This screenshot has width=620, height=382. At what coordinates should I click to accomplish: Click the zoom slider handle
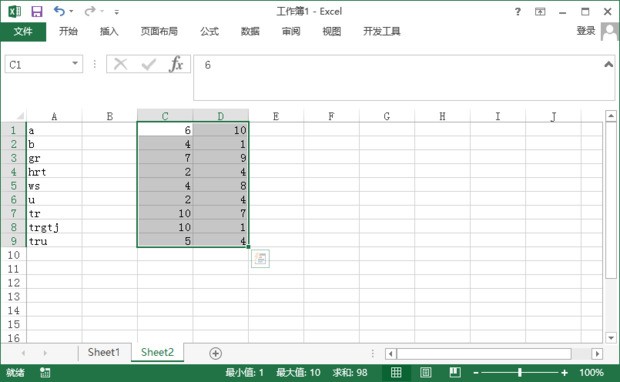pos(520,373)
